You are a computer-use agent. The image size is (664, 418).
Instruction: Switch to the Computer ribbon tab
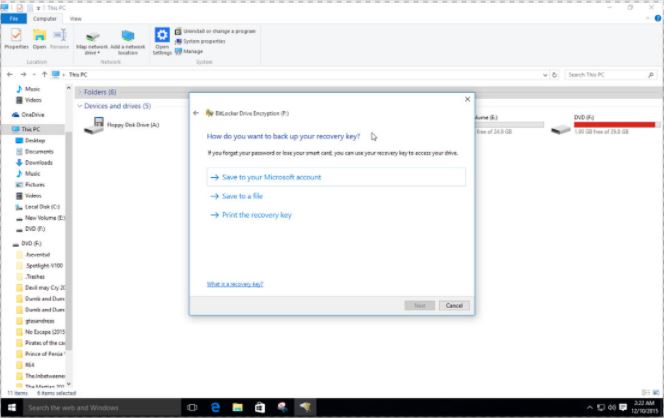pos(44,19)
